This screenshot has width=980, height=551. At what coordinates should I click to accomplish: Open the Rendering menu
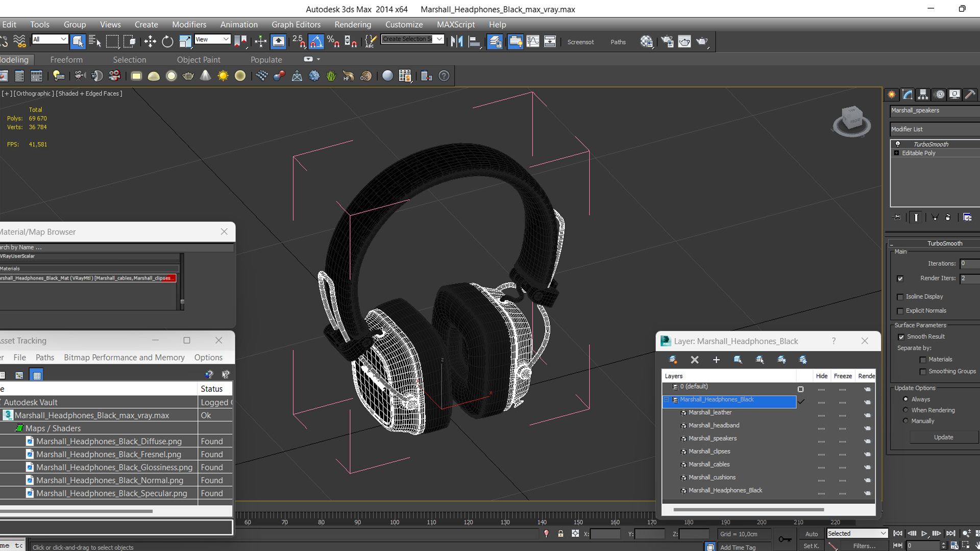coord(353,24)
